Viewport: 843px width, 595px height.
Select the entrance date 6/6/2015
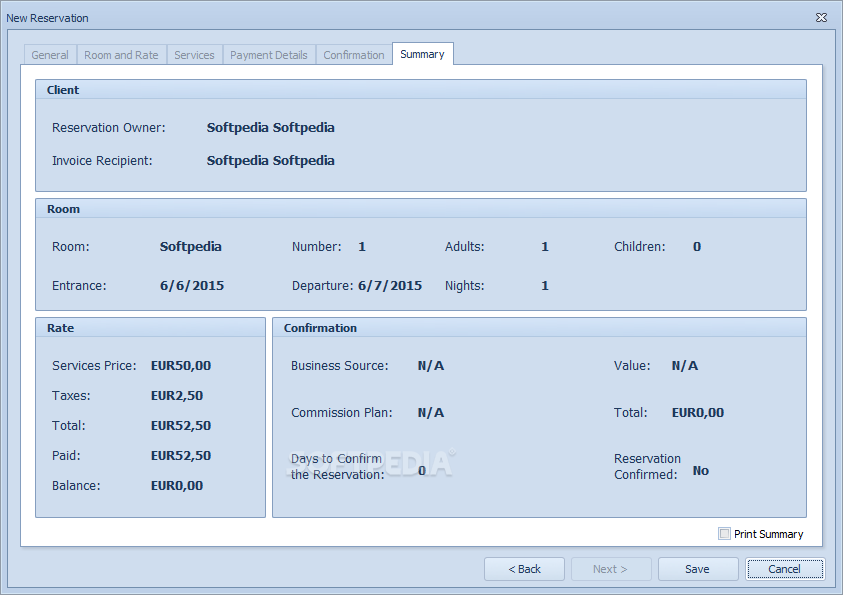tap(192, 286)
